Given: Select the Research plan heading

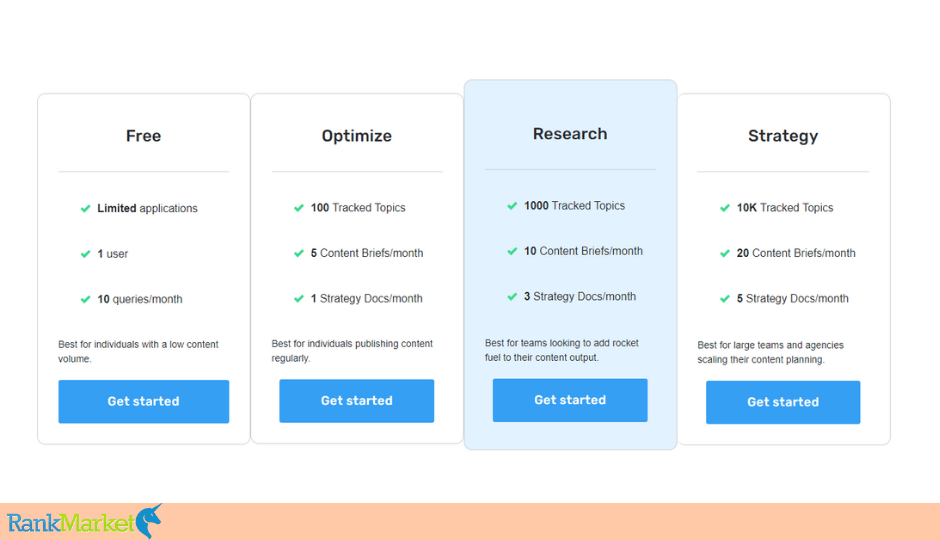Looking at the screenshot, I should [x=570, y=134].
